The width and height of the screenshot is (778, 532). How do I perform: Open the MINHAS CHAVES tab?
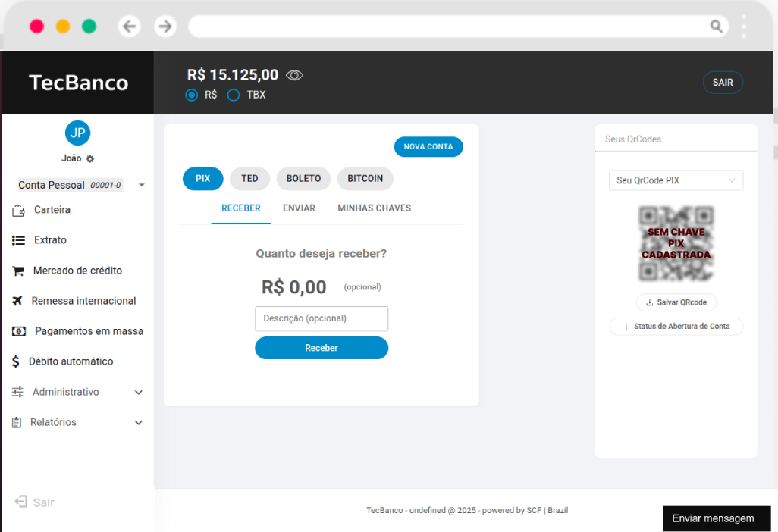374,208
